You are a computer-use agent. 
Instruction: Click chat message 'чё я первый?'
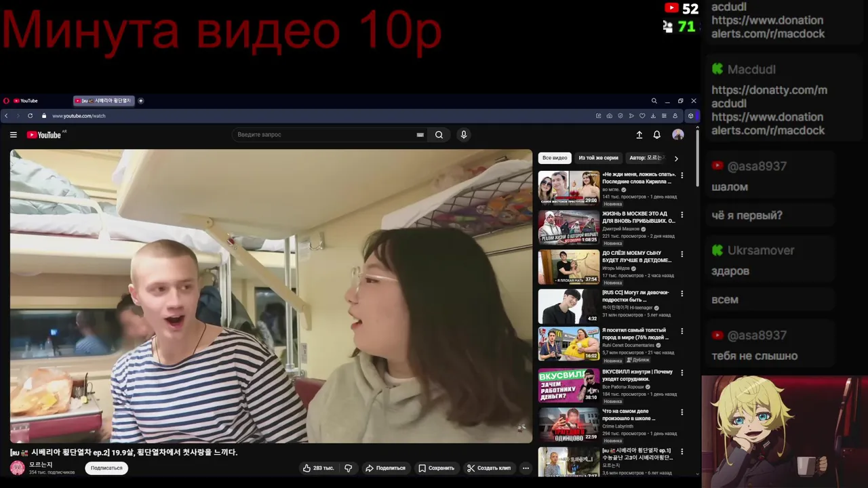[x=747, y=216]
